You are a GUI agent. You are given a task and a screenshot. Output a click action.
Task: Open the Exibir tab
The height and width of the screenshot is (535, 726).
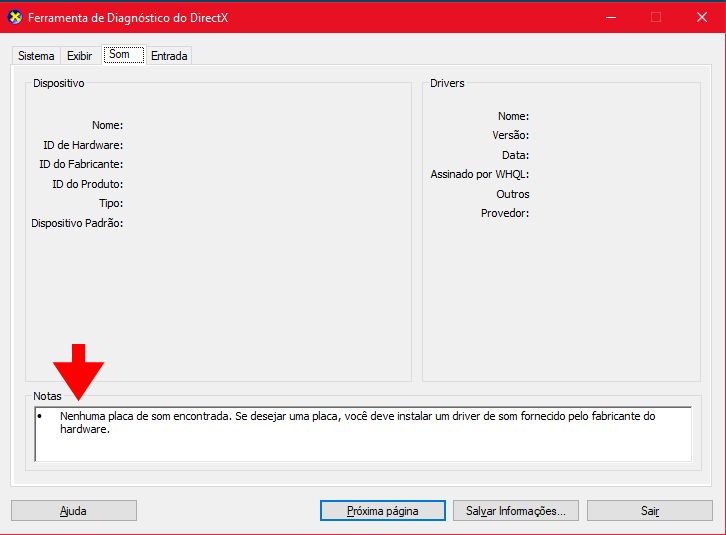coord(80,56)
